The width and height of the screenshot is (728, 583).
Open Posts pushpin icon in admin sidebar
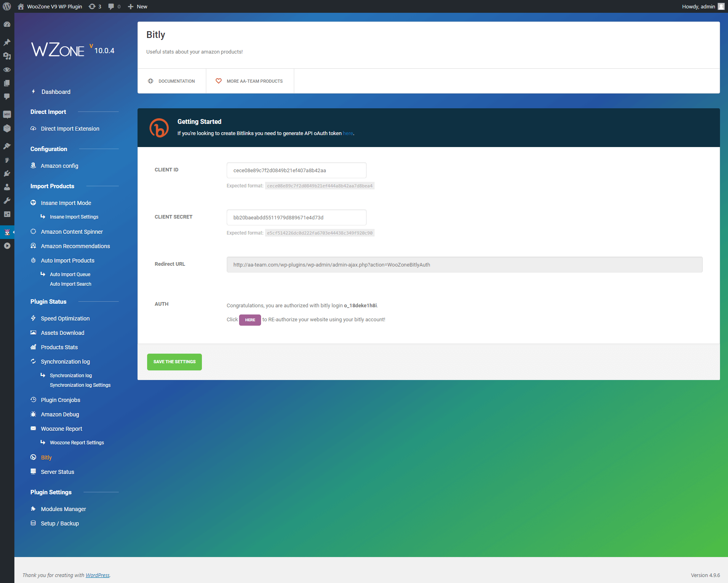(7, 42)
